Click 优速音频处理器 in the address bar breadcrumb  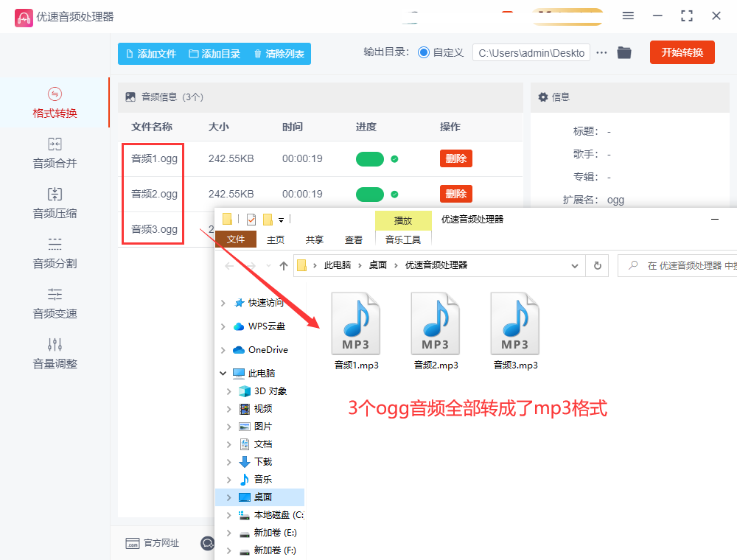(x=436, y=265)
